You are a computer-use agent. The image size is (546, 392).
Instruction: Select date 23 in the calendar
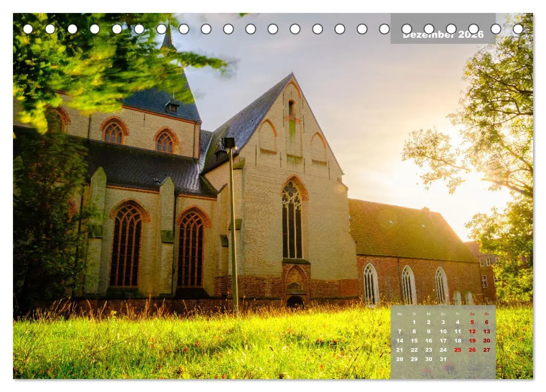(x=429, y=350)
